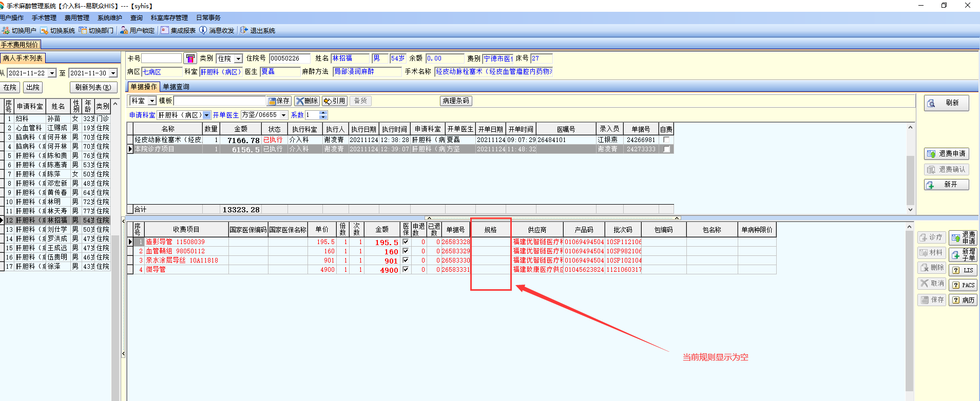This screenshot has width=980, height=401.
Task: Open the 科室库存管理 menu
Action: [169, 18]
